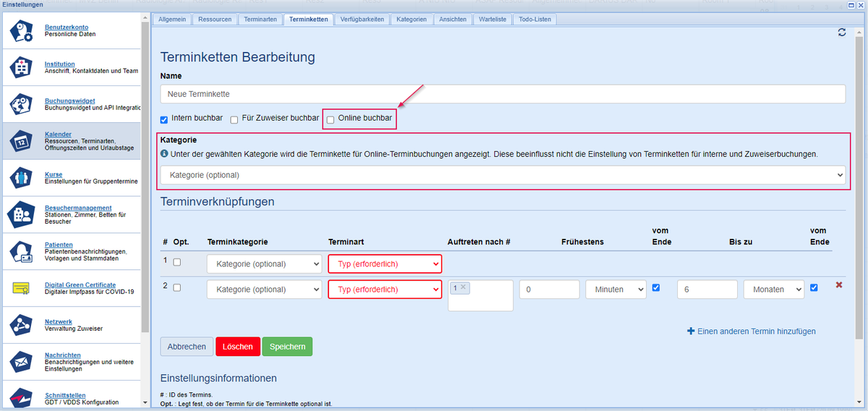The width and height of the screenshot is (868, 411).
Task: Open the Verfügbarkeiten tab
Action: 363,20
